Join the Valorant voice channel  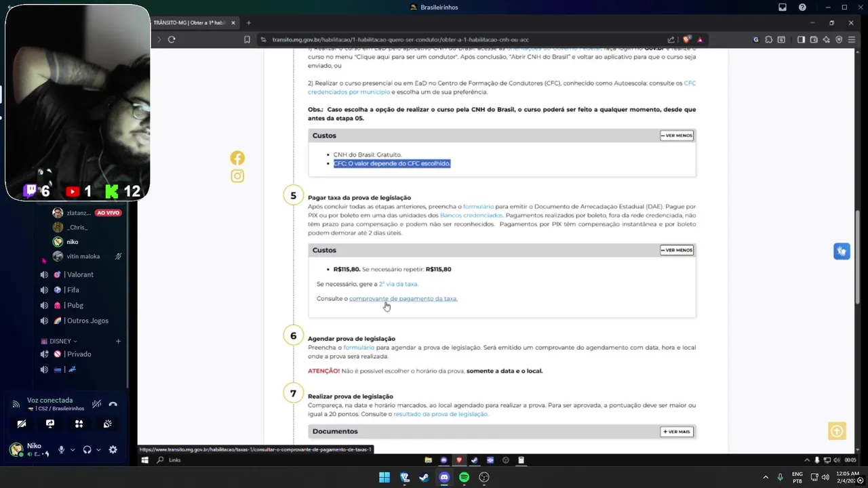point(80,274)
